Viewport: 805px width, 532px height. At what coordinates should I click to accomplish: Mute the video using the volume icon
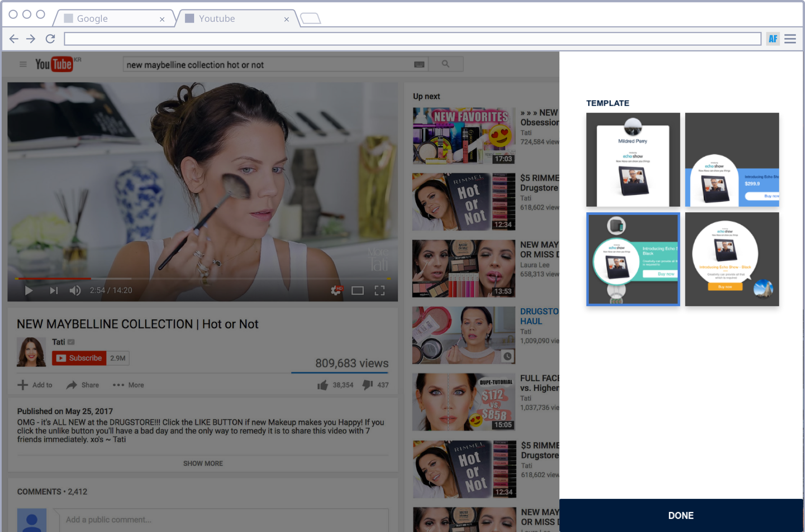coord(75,290)
